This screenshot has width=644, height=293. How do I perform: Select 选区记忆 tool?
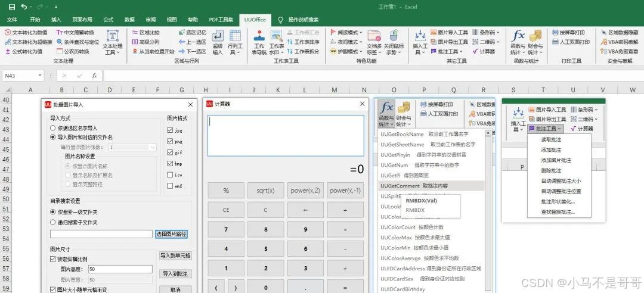click(x=193, y=32)
